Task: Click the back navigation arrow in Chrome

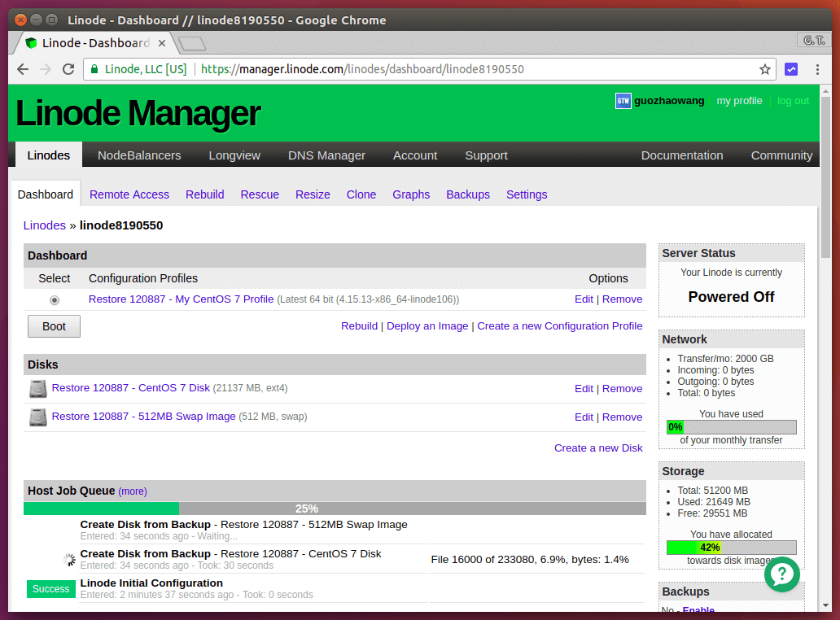Action: [x=23, y=69]
